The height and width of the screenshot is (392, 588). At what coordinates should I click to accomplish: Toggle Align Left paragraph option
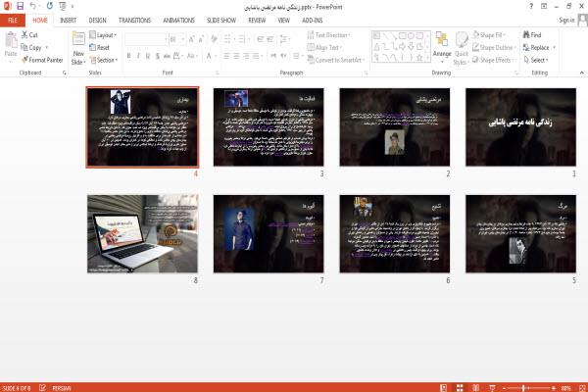tap(227, 56)
